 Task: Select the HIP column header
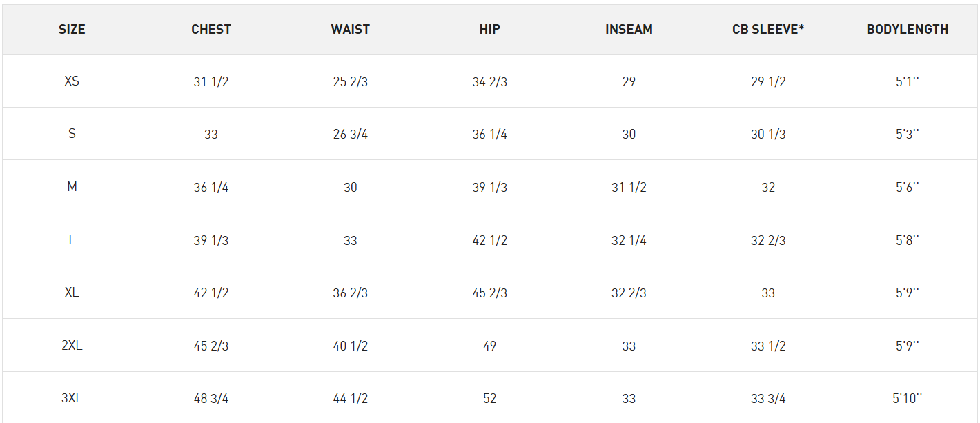(489, 30)
